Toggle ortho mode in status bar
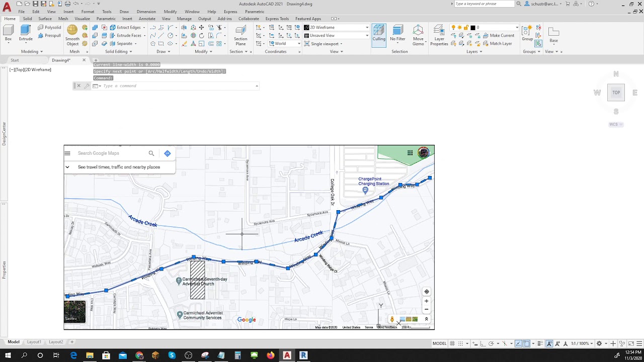644x362 pixels. coord(482,343)
